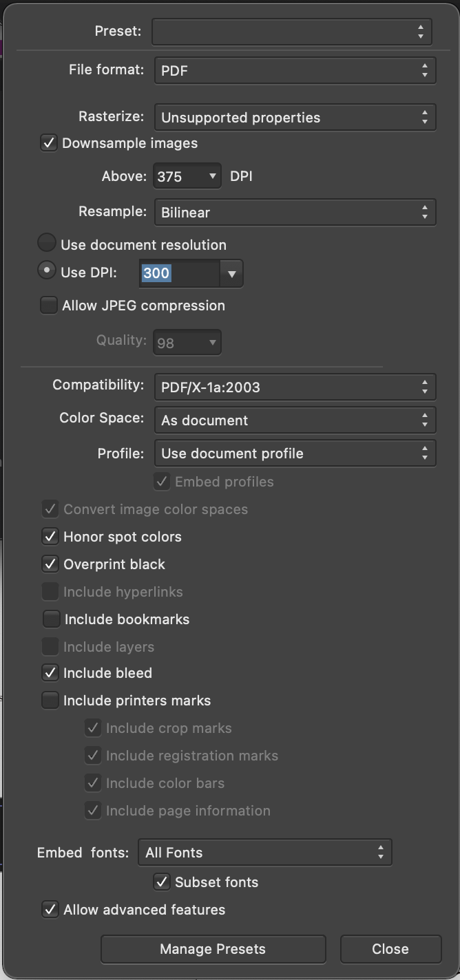Image resolution: width=460 pixels, height=980 pixels.
Task: Click the Manage Presets button
Action: pyautogui.click(x=213, y=949)
